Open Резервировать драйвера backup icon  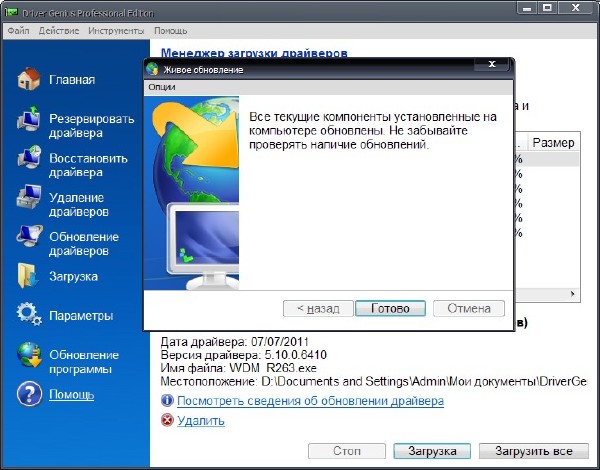coord(28,123)
